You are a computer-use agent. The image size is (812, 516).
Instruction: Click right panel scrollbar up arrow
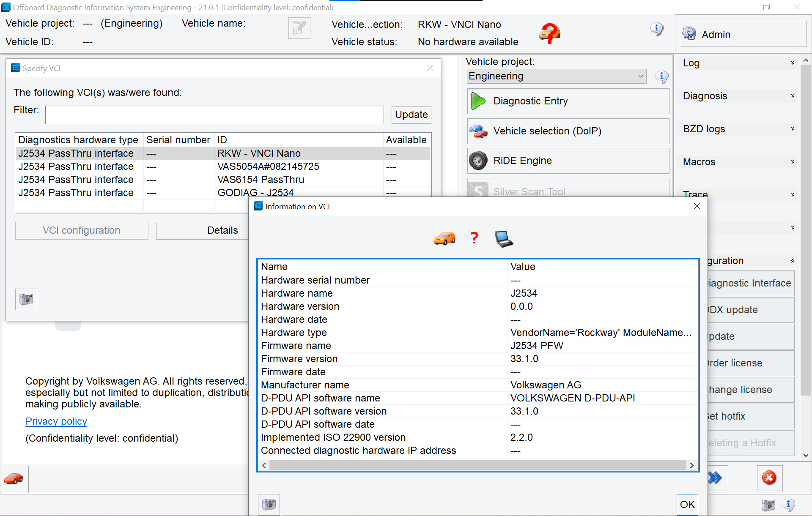[806, 60]
